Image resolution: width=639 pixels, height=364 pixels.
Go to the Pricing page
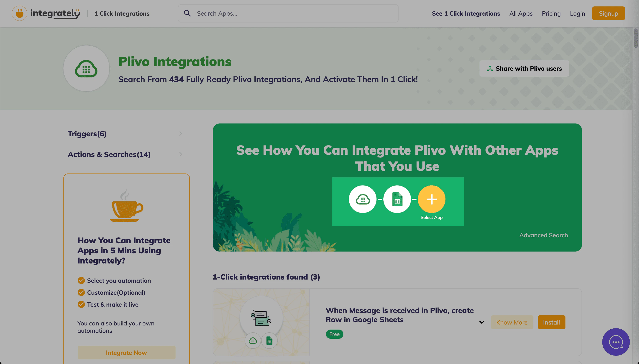click(x=551, y=14)
